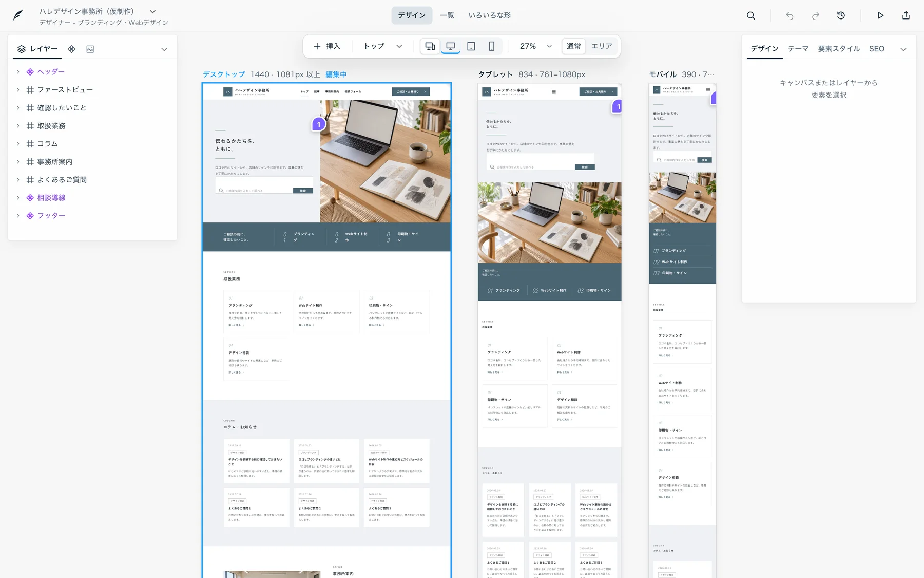Click the デスクトップ breakpoint label
Screen dimensions: 924x578
pos(224,74)
